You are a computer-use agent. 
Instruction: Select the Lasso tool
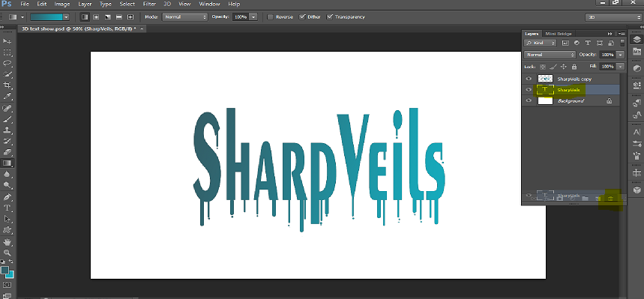[x=7, y=63]
